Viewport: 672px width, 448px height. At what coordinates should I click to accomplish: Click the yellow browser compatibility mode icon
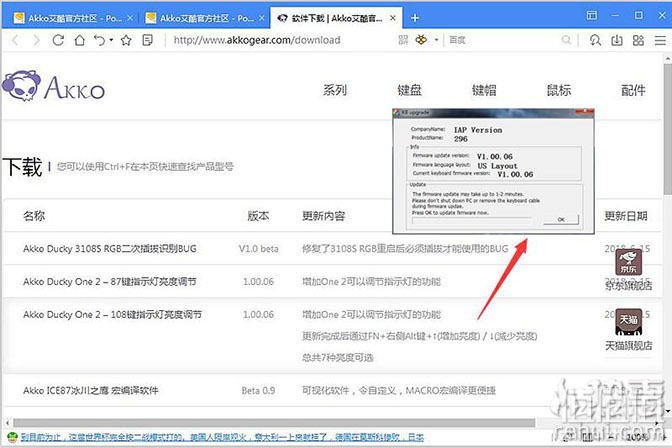[421, 40]
